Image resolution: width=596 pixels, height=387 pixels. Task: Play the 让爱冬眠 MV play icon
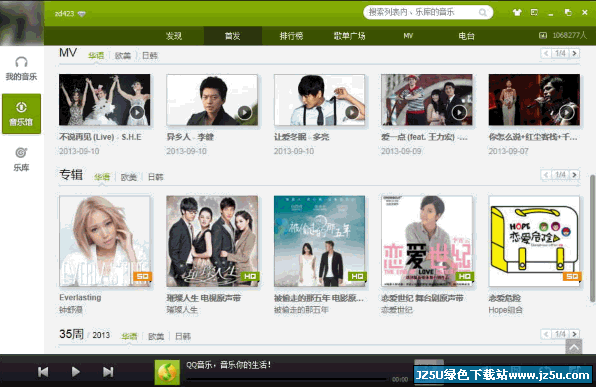[352, 113]
